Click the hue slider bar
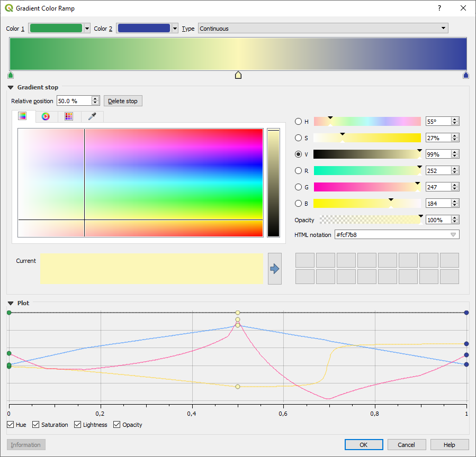The height and width of the screenshot is (457, 476). point(367,121)
